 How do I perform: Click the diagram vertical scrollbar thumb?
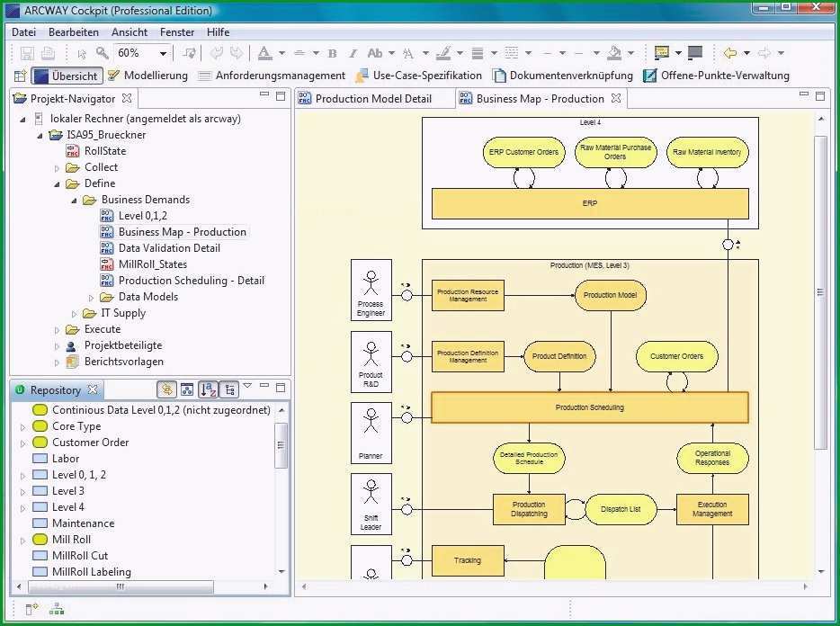(820, 292)
